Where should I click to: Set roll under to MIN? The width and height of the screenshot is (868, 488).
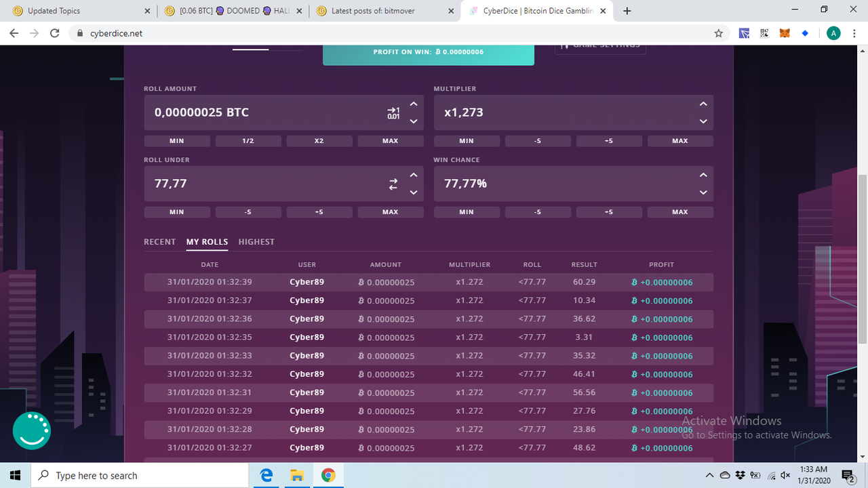(x=176, y=212)
